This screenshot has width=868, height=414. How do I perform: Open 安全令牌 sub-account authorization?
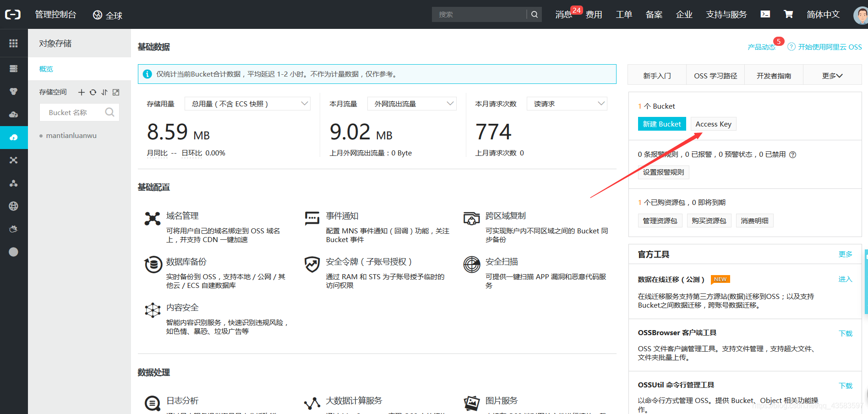pos(369,261)
